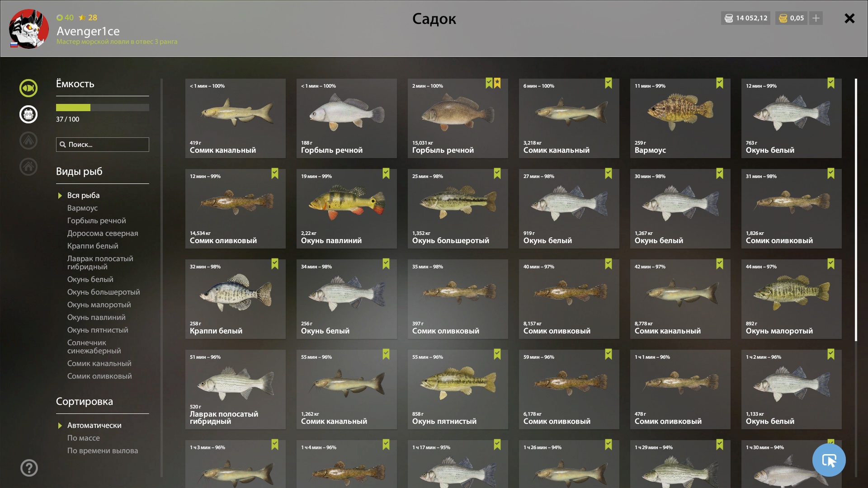Open the fish keepnet sidebar icon

click(28, 88)
